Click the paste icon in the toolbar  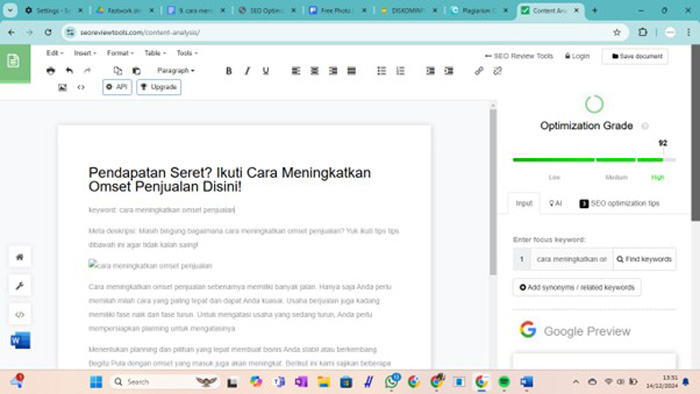pyautogui.click(x=136, y=71)
